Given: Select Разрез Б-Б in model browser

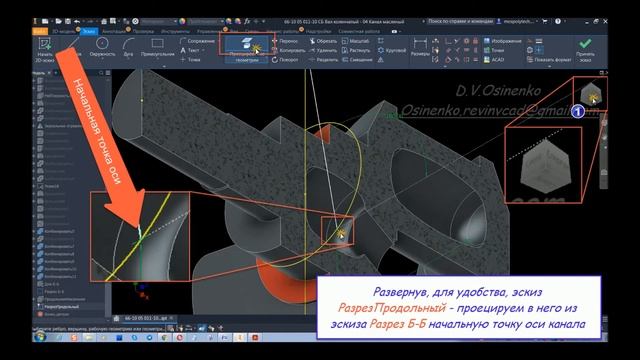Looking at the screenshot, I should click(54, 292).
